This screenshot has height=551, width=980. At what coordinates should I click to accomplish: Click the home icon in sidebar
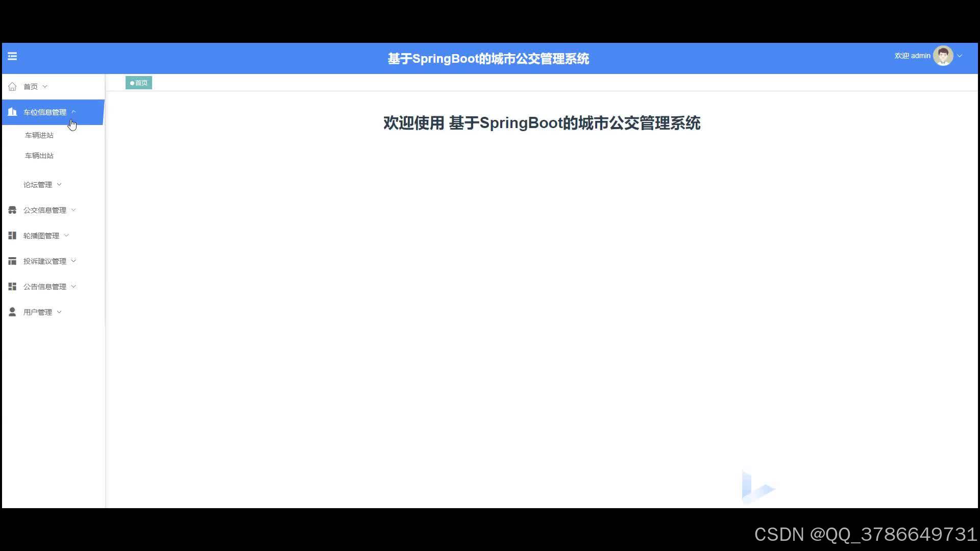click(x=12, y=87)
